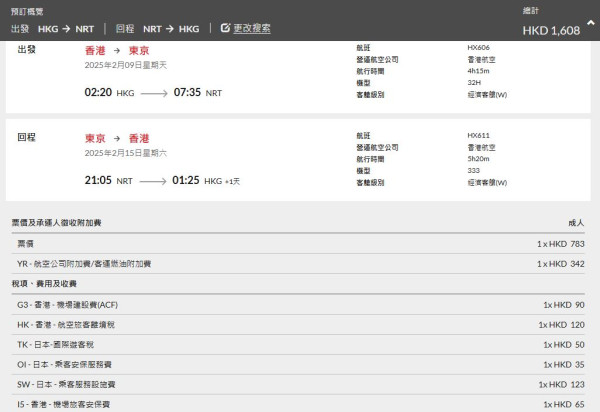Click aircraft type 32H
600x412 pixels.
tap(474, 82)
